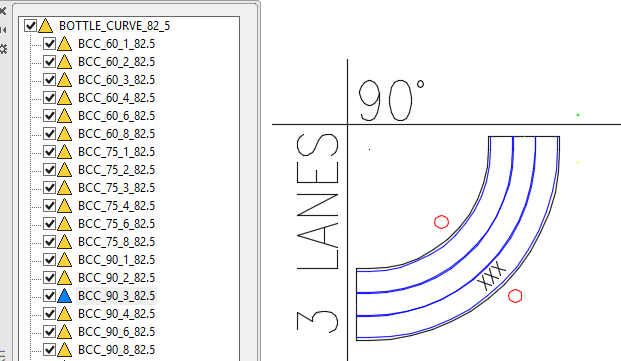This screenshot has width=621, height=361.
Task: Select the BCC_90_4_82.5 entry
Action: coord(116,314)
